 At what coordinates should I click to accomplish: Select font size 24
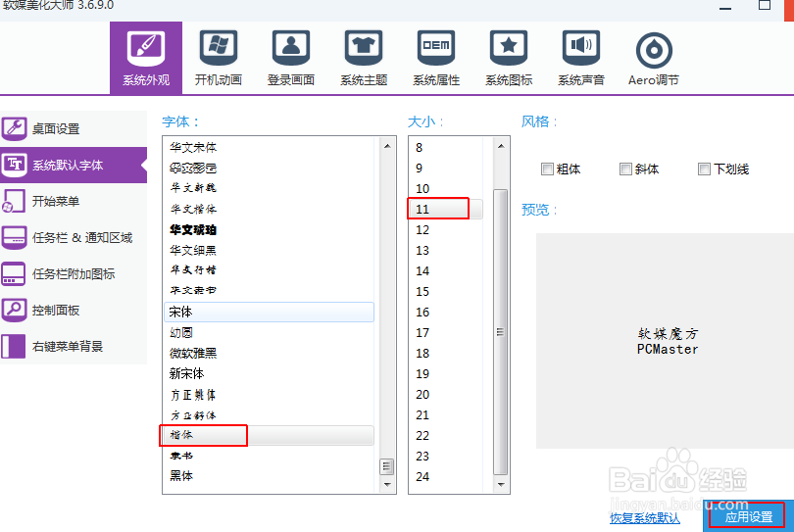click(x=446, y=476)
